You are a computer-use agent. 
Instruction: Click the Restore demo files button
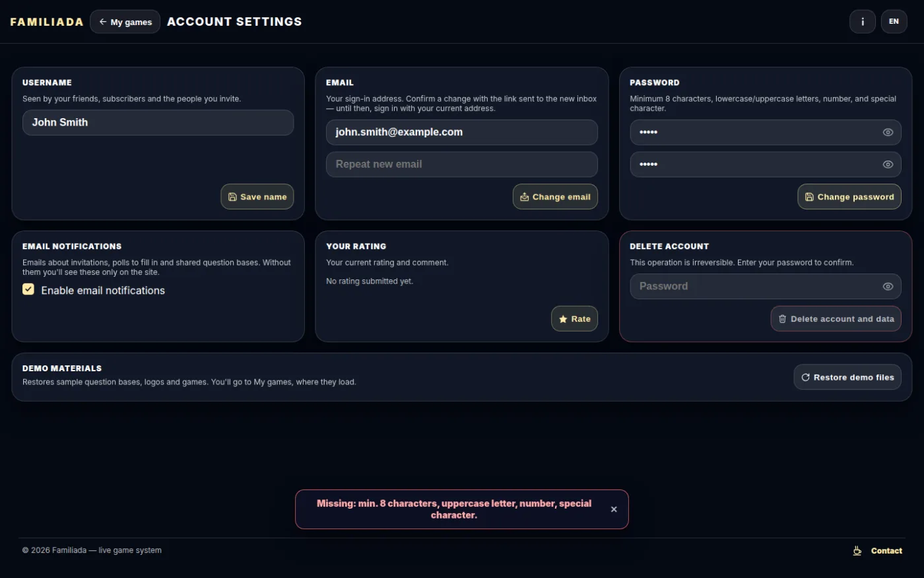pos(847,377)
